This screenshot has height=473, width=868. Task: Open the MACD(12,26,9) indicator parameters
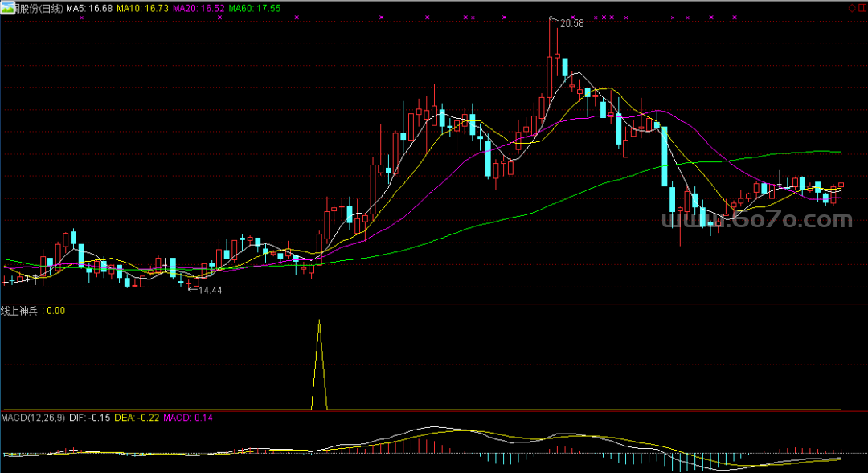(33, 418)
